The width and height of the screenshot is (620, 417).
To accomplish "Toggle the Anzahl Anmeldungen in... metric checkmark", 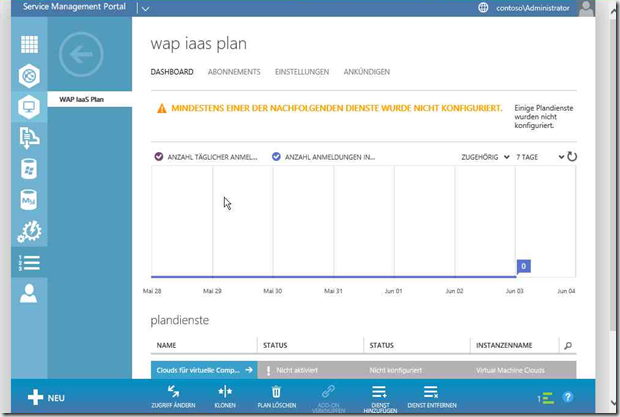I will coord(276,157).
